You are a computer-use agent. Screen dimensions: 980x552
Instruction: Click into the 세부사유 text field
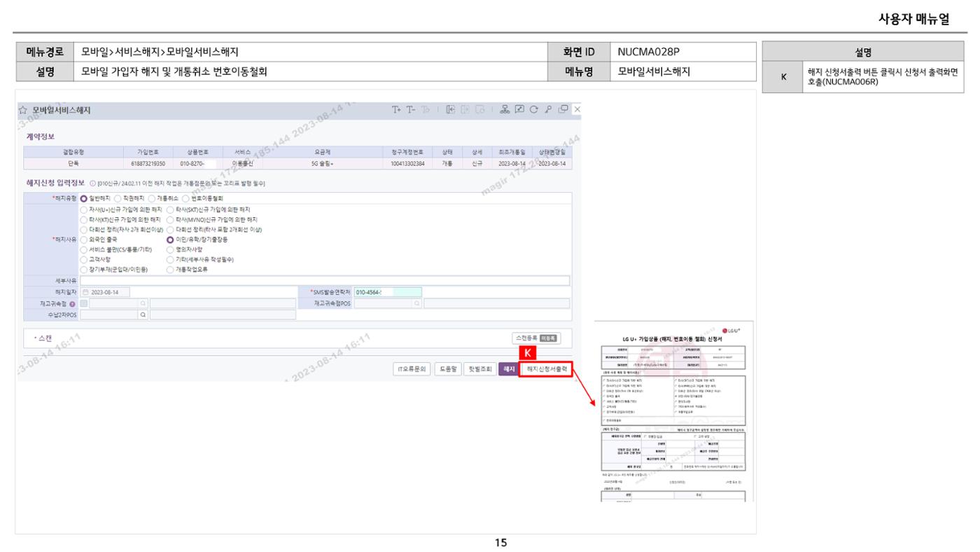325,281
